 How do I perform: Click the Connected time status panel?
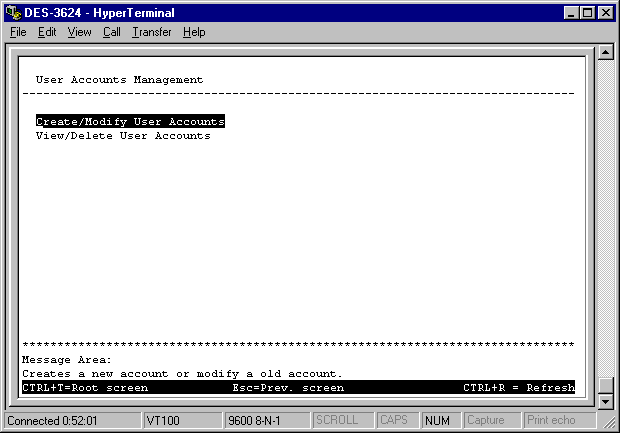pyautogui.click(x=72, y=420)
